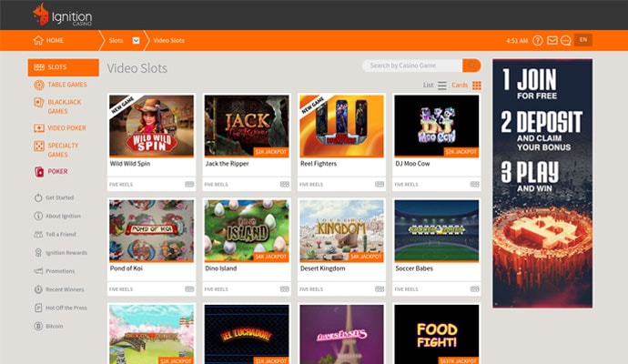Image resolution: width=628 pixels, height=364 pixels.
Task: Switch to Cards grid view
Action: pyautogui.click(x=477, y=86)
